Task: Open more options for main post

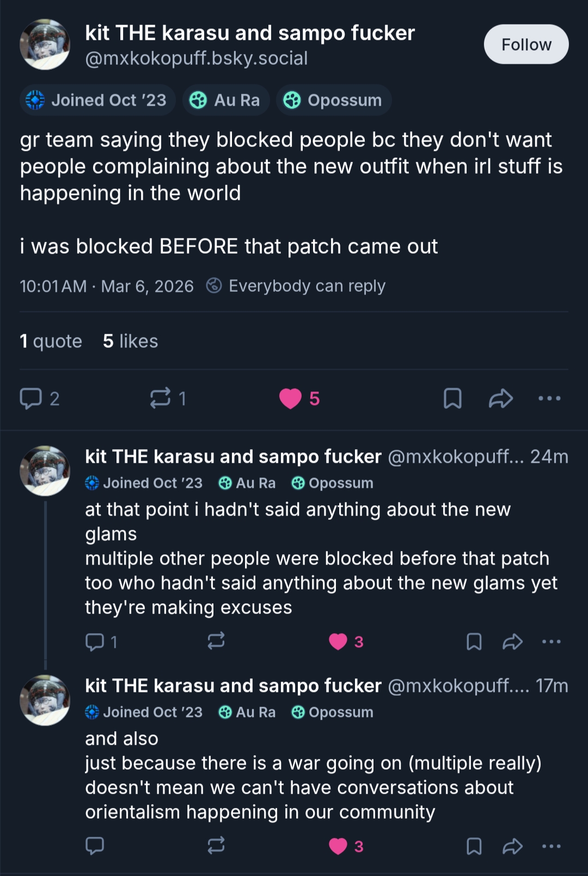Action: (549, 399)
